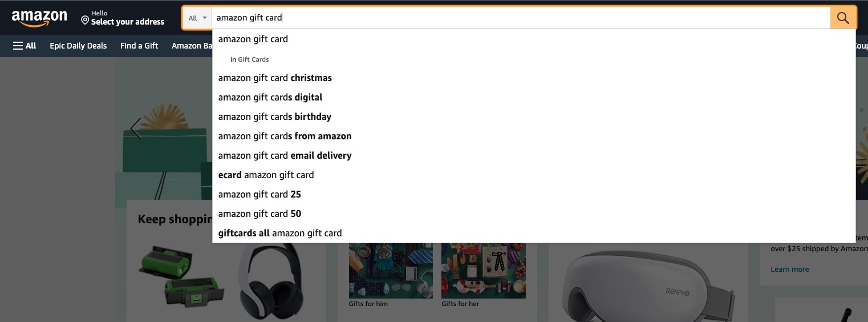The width and height of the screenshot is (868, 322).
Task: Open the All departments search dropdown
Action: (x=197, y=18)
